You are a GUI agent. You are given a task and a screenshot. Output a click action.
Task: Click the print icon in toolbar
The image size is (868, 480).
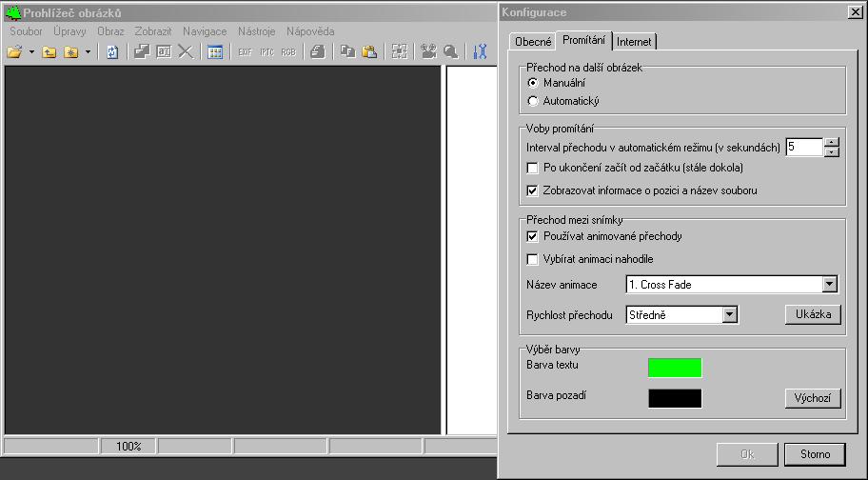[318, 52]
